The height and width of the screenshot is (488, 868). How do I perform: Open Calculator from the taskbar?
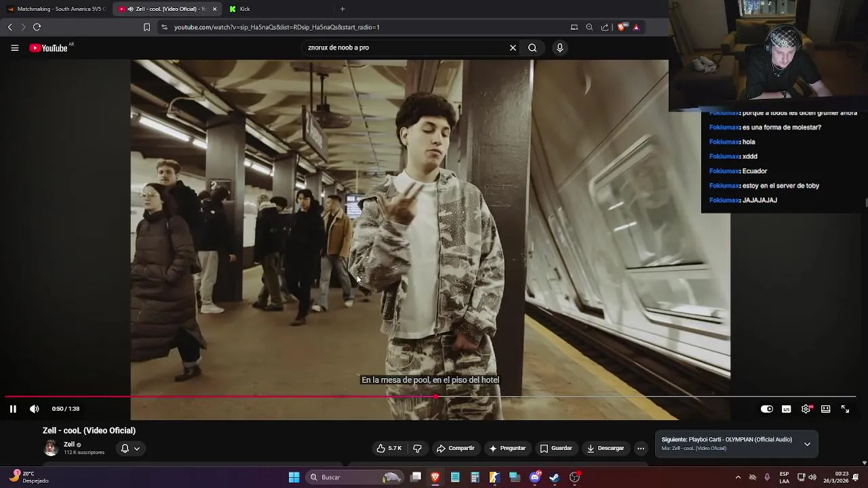pyautogui.click(x=475, y=477)
